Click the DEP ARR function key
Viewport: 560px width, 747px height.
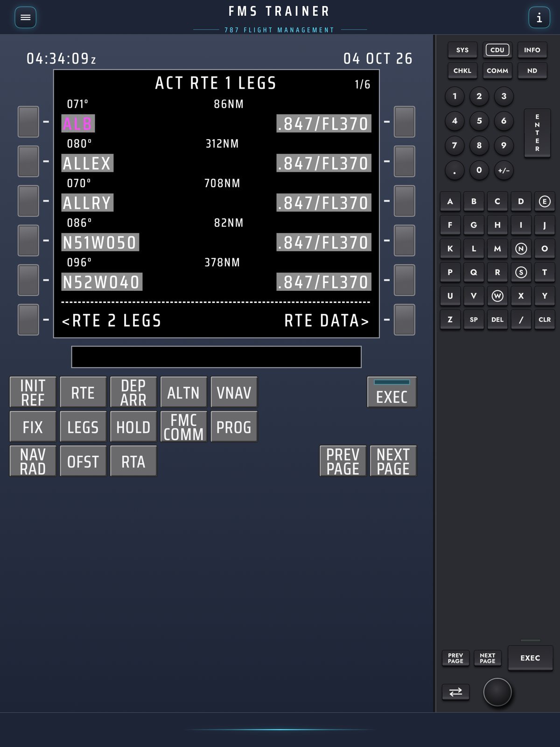(x=133, y=392)
